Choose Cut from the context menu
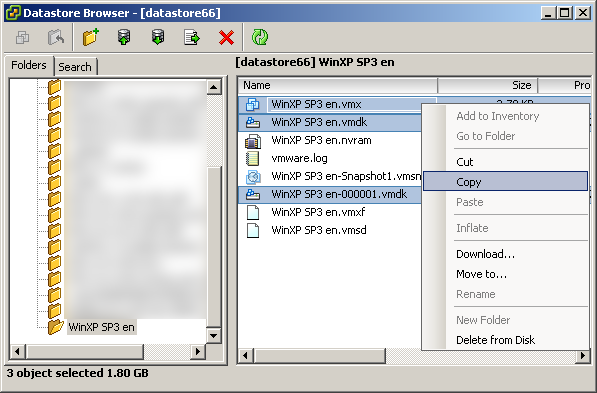Screen dimensions: 597x393 pos(506,162)
